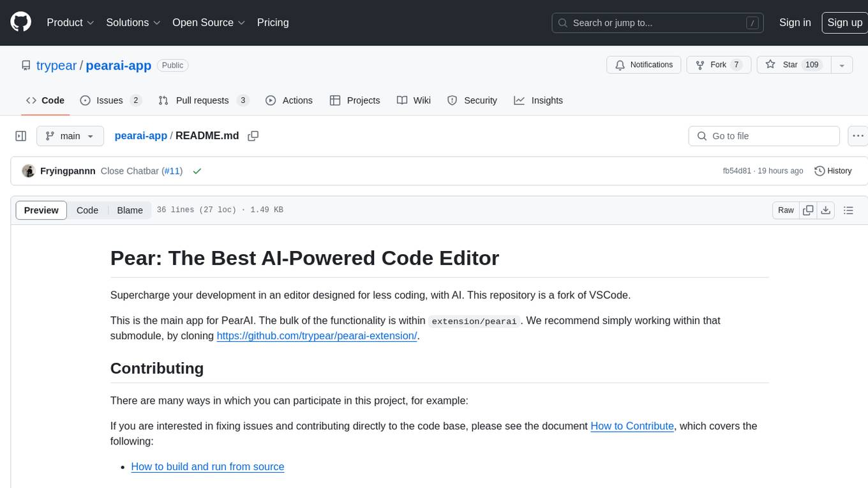Click the Public visibility badge
This screenshot has width=868, height=488.
(x=172, y=65)
